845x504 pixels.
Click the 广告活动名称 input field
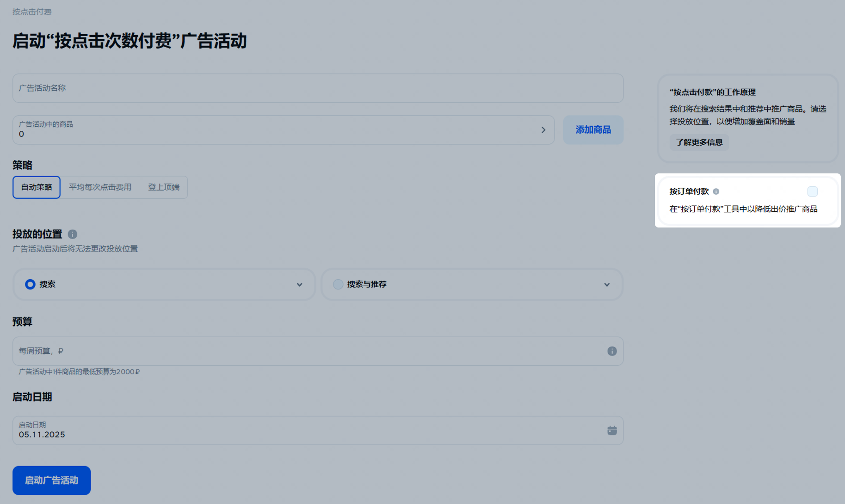point(317,88)
